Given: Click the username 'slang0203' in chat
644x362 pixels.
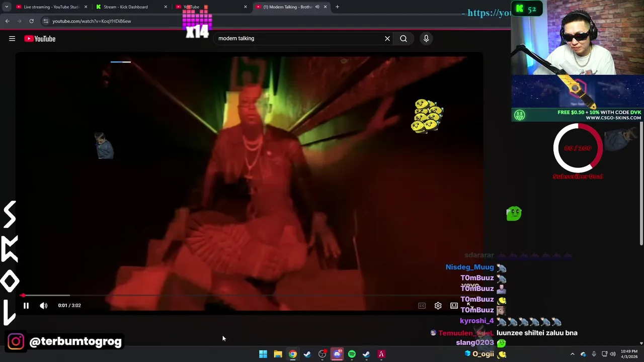Looking at the screenshot, I should tap(475, 342).
